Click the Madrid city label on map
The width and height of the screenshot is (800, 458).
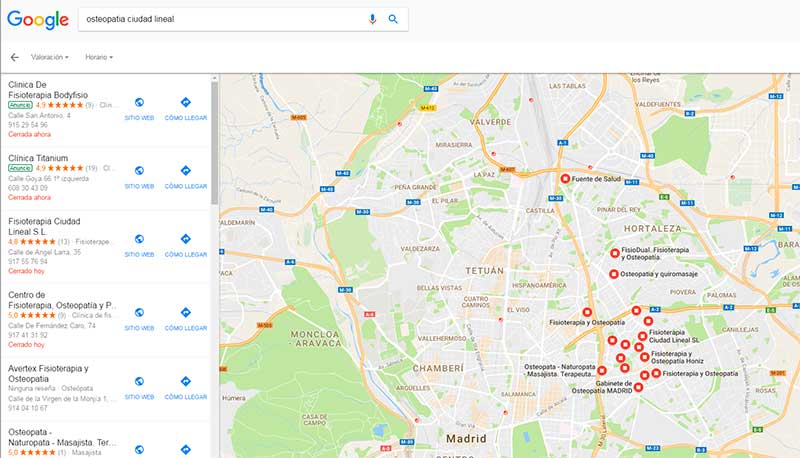(466, 439)
